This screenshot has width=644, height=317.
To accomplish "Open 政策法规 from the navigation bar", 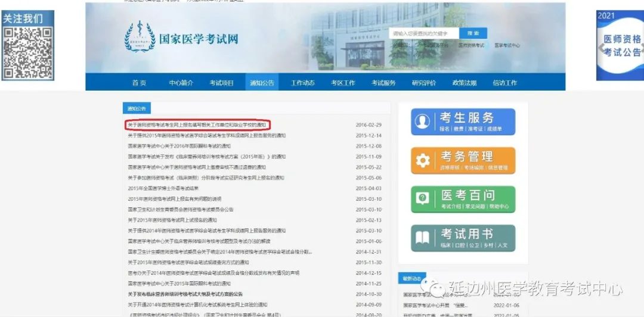I will [x=465, y=83].
